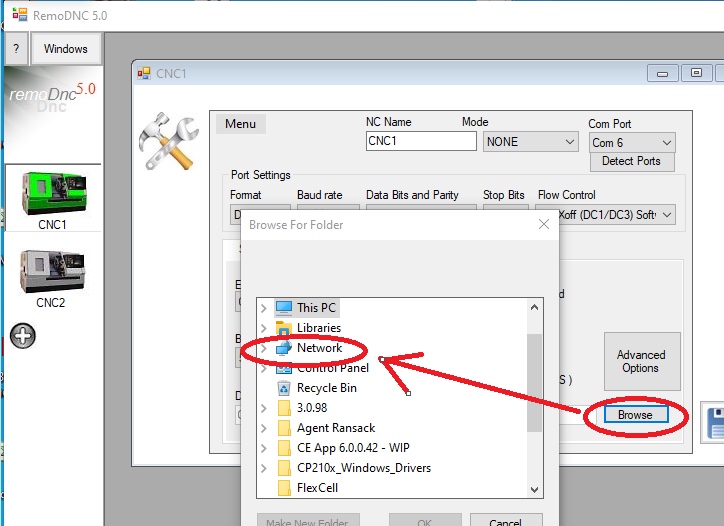Expand the This PC tree node

(x=264, y=308)
